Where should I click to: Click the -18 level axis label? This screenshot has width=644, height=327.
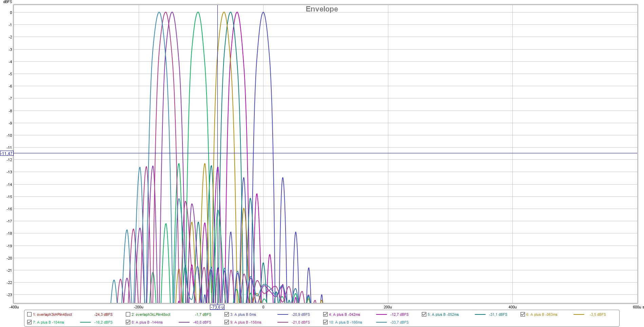(9, 233)
